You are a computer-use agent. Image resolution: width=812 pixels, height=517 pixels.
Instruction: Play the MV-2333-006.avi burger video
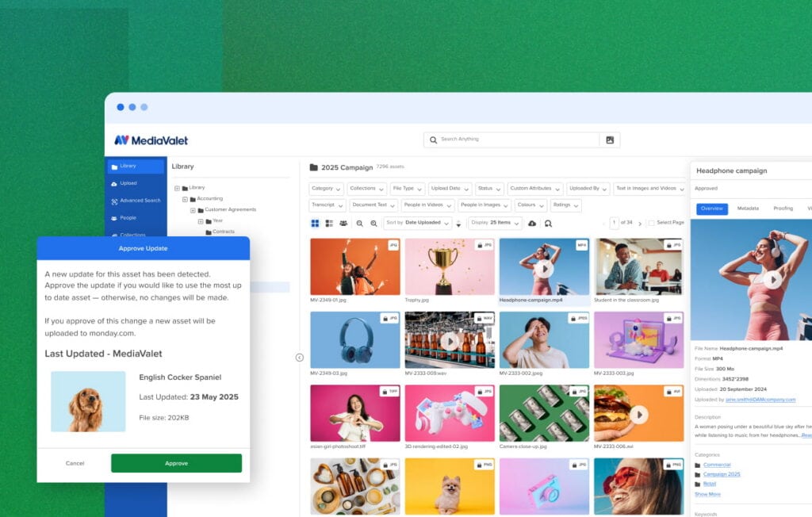639,415
